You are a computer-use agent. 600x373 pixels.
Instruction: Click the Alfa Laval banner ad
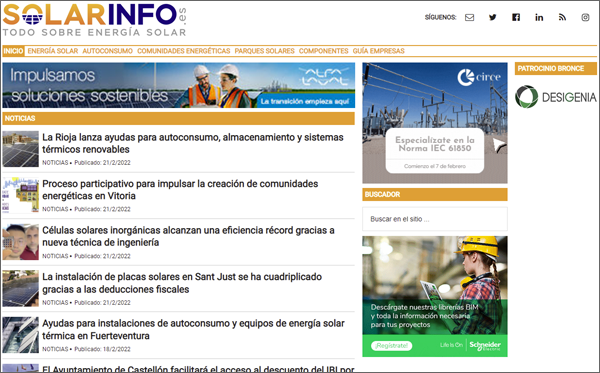179,85
